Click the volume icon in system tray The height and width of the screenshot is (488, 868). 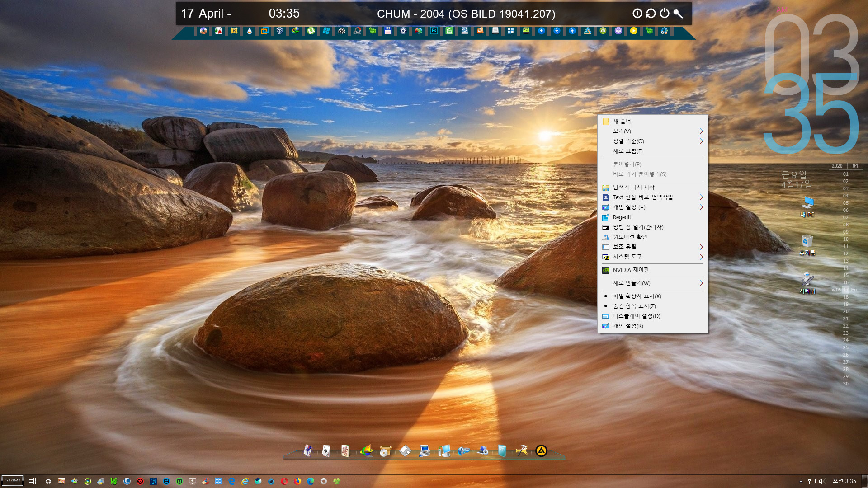pos(822,481)
